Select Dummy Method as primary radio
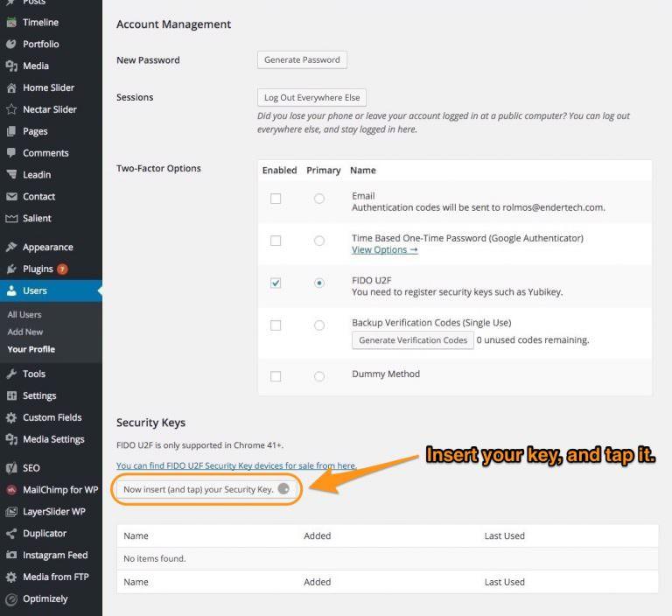This screenshot has width=672, height=616. (x=319, y=376)
